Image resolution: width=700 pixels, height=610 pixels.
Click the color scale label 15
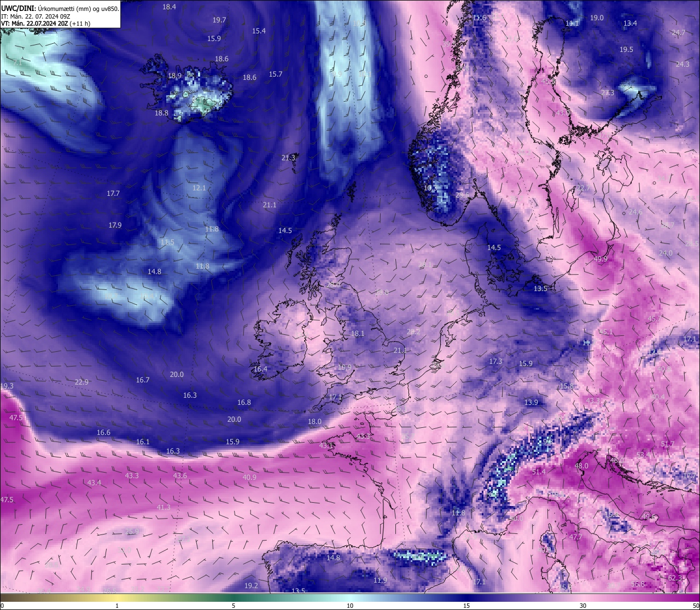pos(466,606)
